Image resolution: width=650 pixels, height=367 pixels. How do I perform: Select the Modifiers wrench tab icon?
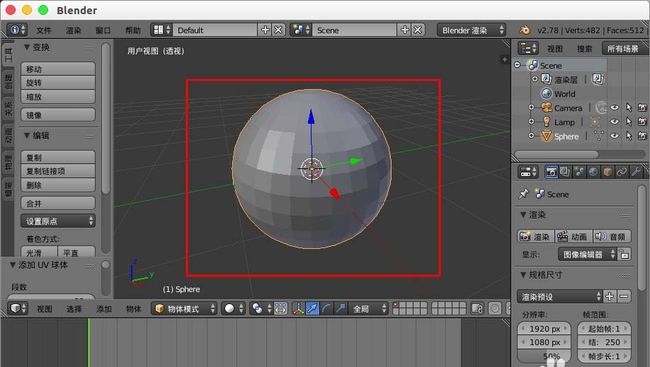635,171
